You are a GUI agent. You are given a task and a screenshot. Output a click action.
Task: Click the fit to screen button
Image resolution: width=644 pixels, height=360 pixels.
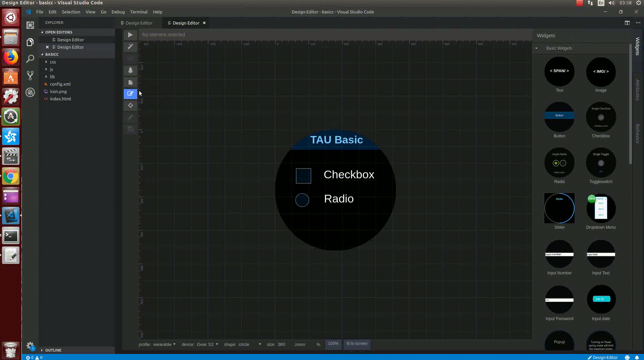[x=357, y=344]
